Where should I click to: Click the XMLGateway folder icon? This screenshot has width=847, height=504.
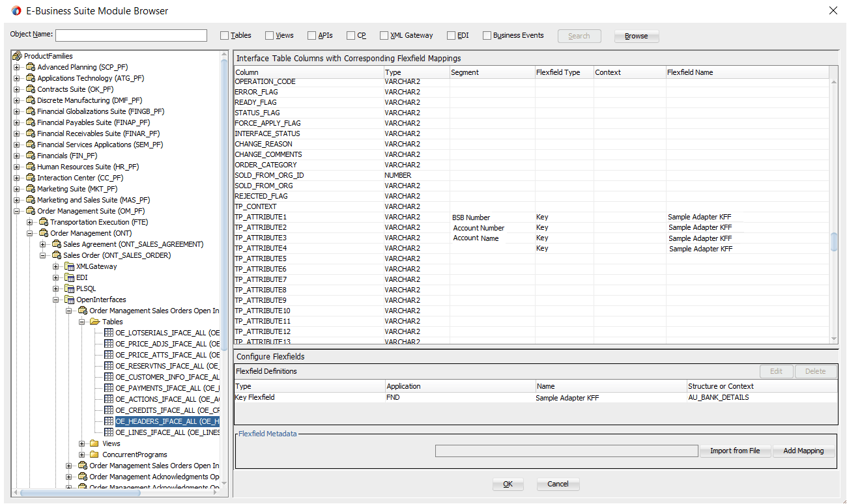69,266
